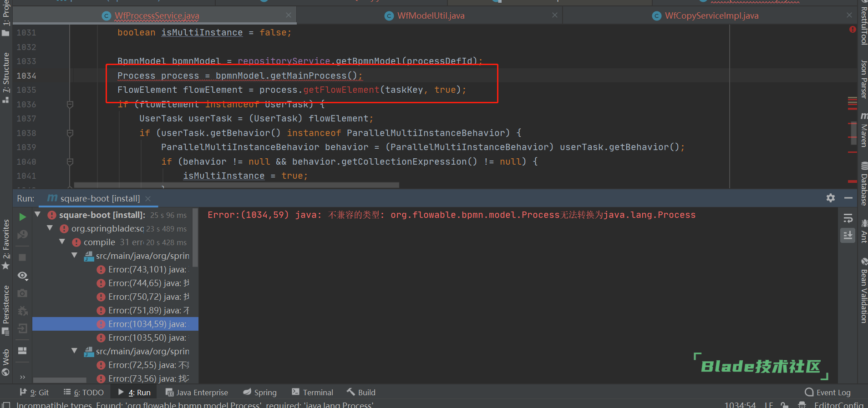Toggle soft-wrap in Run console
The width and height of the screenshot is (868, 408).
(x=848, y=218)
